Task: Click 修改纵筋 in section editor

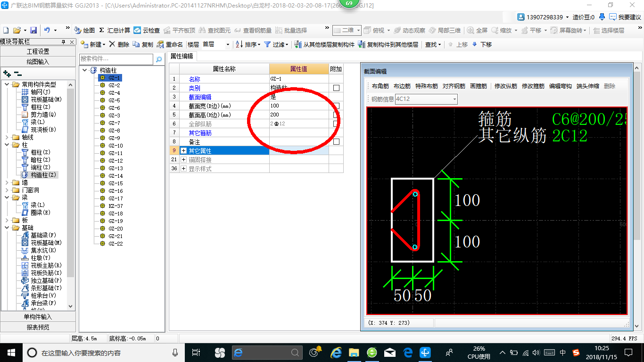Action: (506, 86)
